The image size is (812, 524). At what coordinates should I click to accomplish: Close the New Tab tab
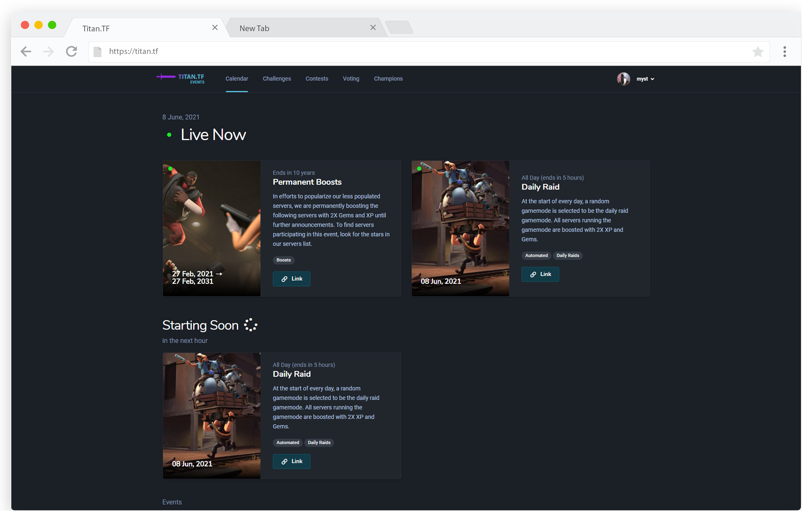tap(373, 27)
